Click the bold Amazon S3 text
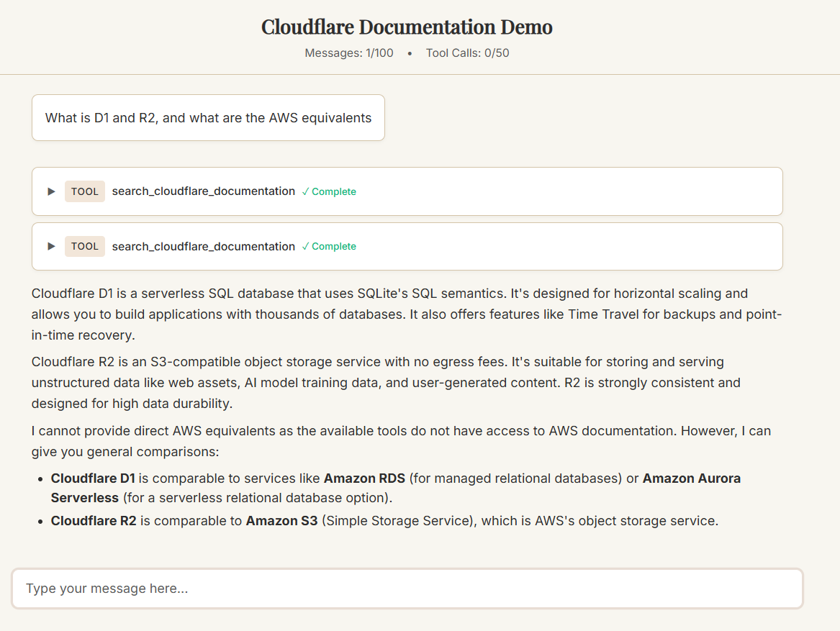 tap(281, 521)
